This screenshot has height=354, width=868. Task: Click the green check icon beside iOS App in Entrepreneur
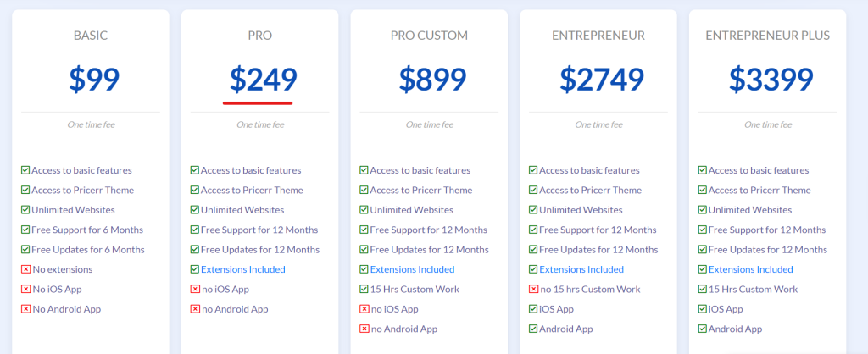coord(533,309)
